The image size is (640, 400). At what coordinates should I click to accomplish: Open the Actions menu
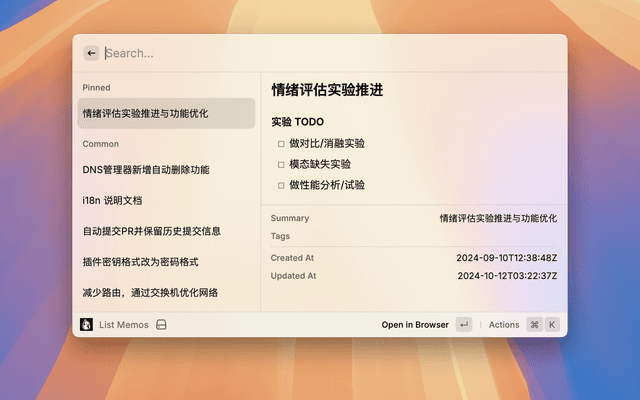[504, 325]
